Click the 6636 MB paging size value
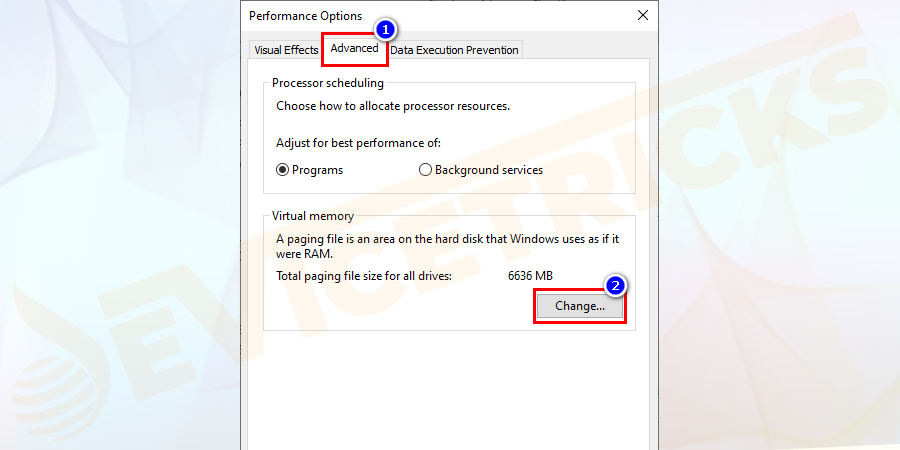Viewport: 900px width, 450px height. (x=530, y=275)
